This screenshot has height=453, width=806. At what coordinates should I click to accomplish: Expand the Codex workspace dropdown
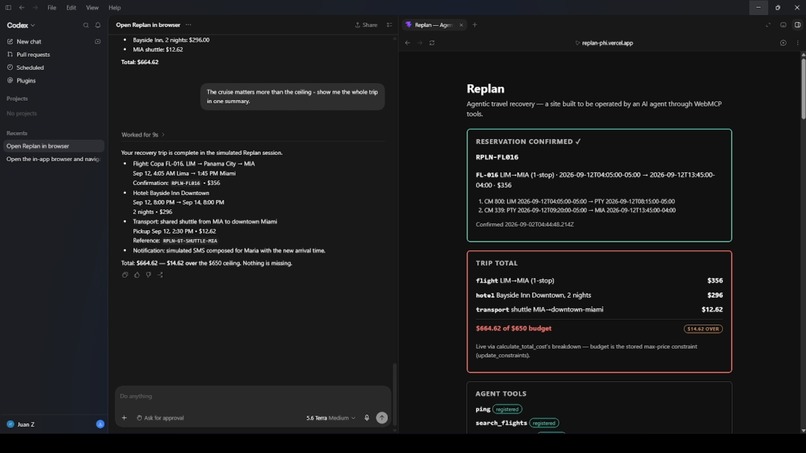tap(21, 25)
